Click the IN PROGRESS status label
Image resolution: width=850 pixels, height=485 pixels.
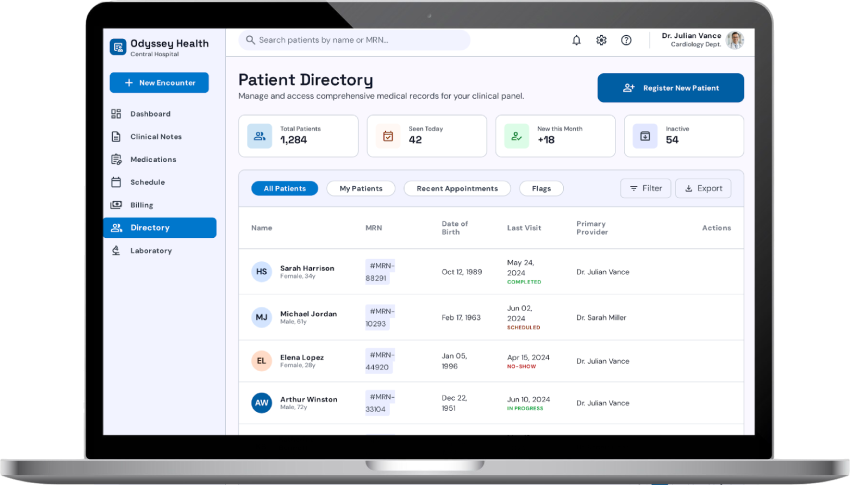click(x=525, y=409)
